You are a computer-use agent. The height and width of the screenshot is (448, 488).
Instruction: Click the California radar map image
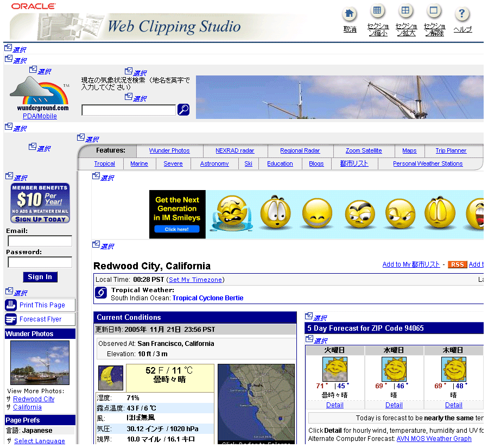(x=256, y=404)
